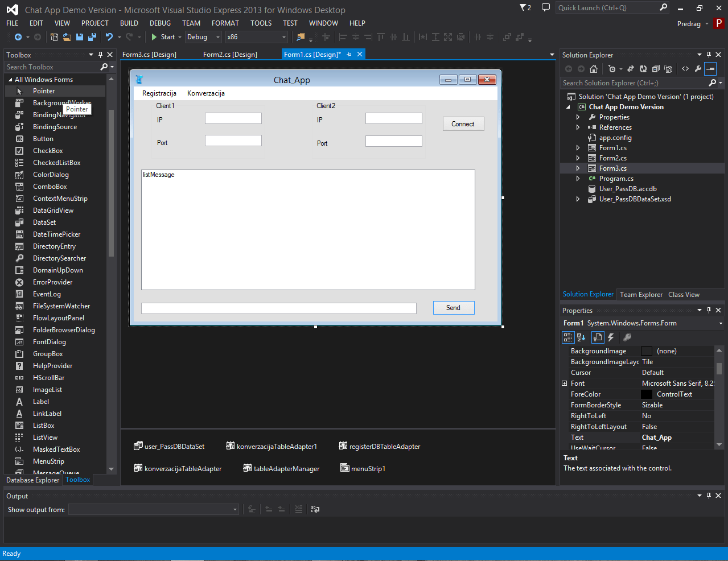Click the Home icon in Solution Explorer
The height and width of the screenshot is (561, 728).
594,69
